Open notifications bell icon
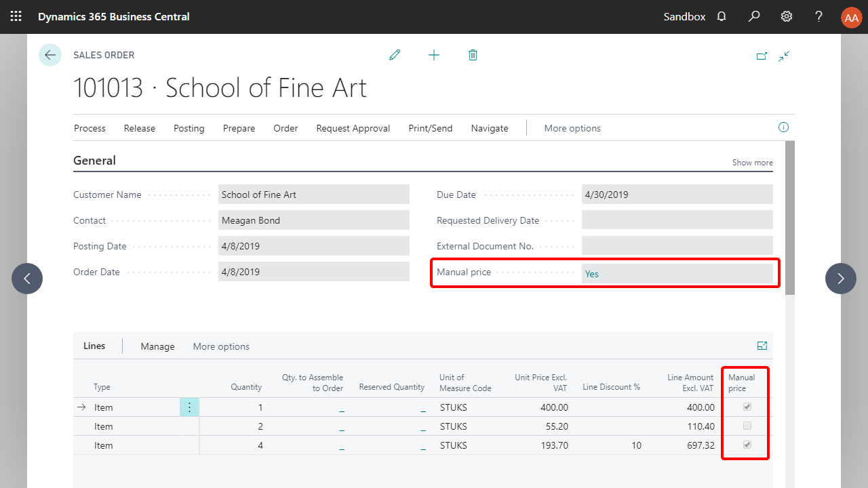Viewport: 868px width, 488px height. 722,16
